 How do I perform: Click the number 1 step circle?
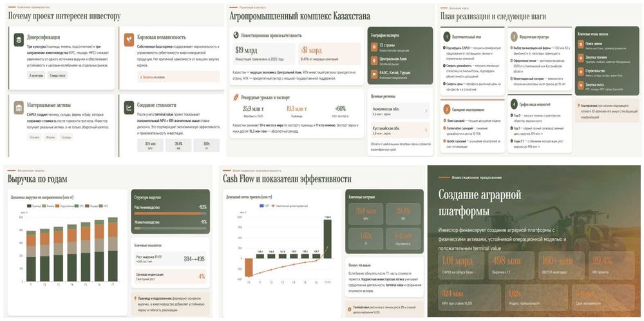(447, 37)
